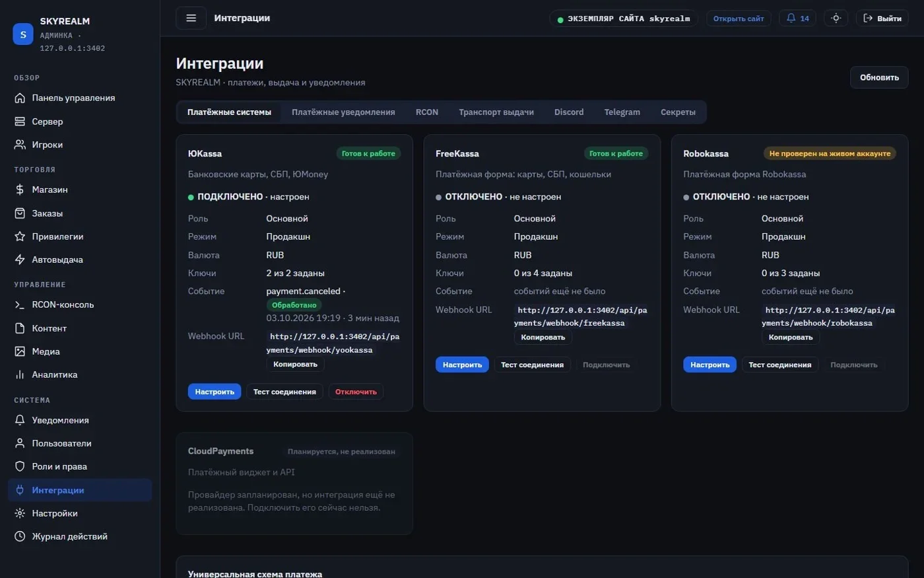Click the shield icon beside Роли и права

click(20, 466)
